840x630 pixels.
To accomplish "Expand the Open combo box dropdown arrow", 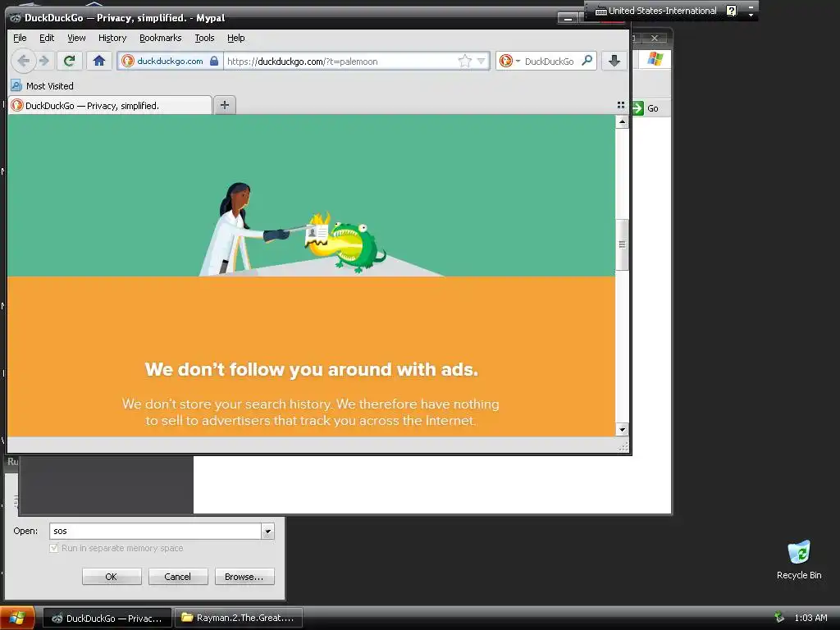I will [268, 531].
